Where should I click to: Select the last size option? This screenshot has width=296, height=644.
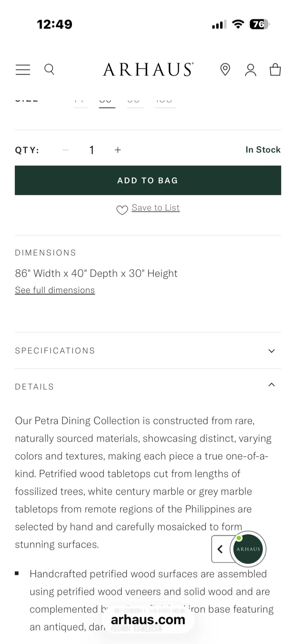pyautogui.click(x=165, y=101)
